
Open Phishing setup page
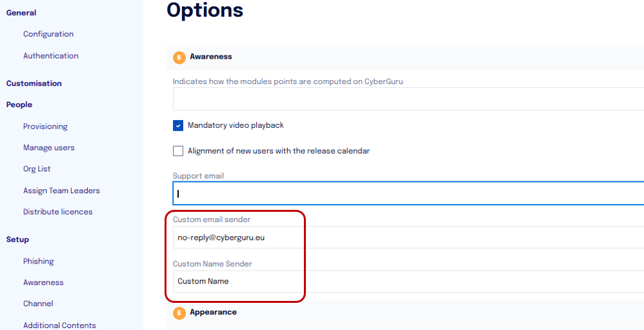[39, 262]
